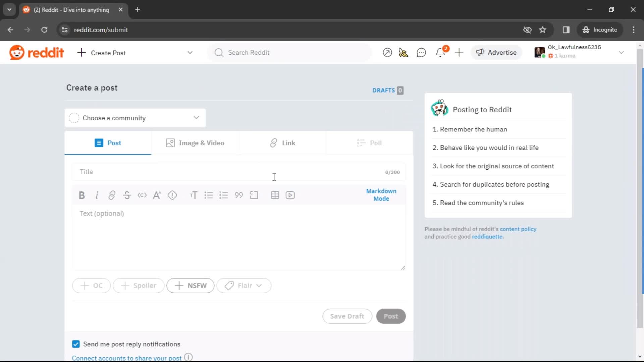Toggle bold formatting on text
644x362 pixels.
[x=82, y=195]
